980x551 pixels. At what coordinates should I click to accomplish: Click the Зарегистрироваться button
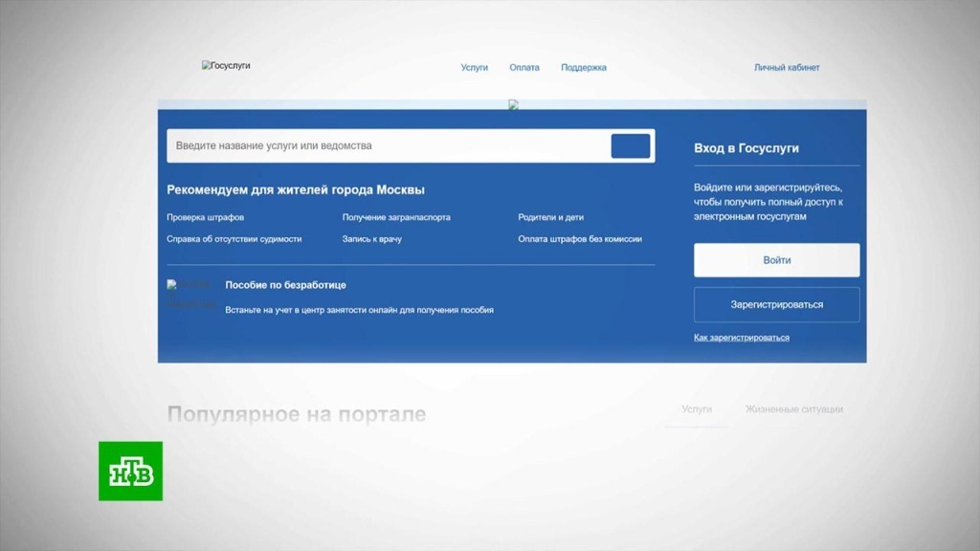tap(776, 304)
